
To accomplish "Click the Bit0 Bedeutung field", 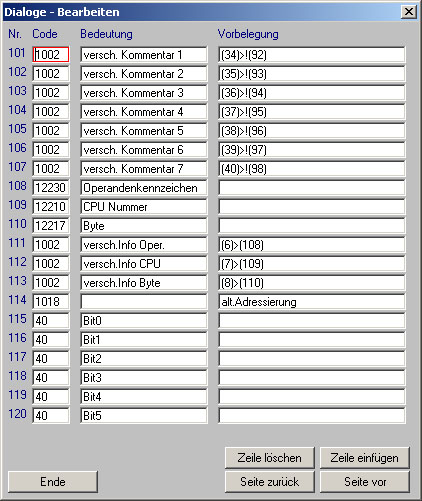I will [x=144, y=320].
